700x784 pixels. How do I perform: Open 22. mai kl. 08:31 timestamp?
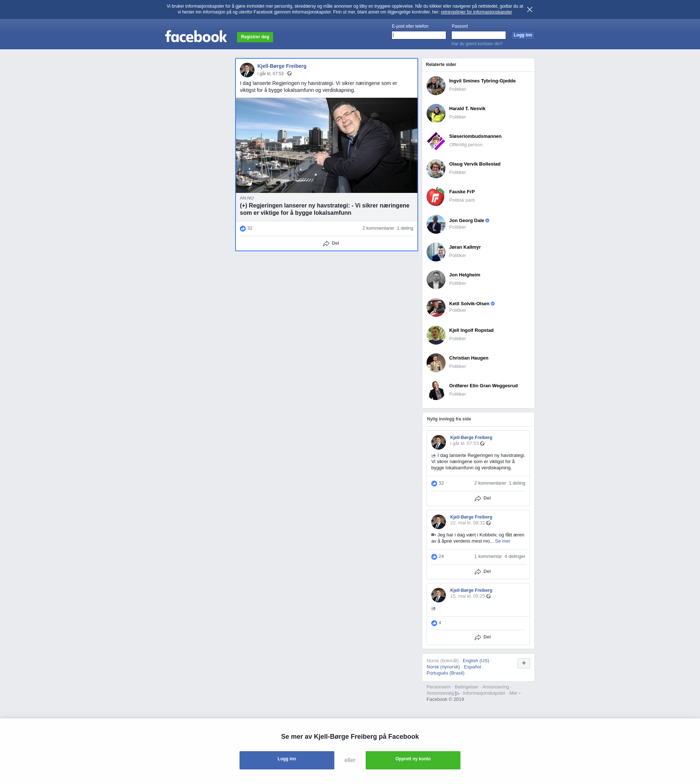467,523
